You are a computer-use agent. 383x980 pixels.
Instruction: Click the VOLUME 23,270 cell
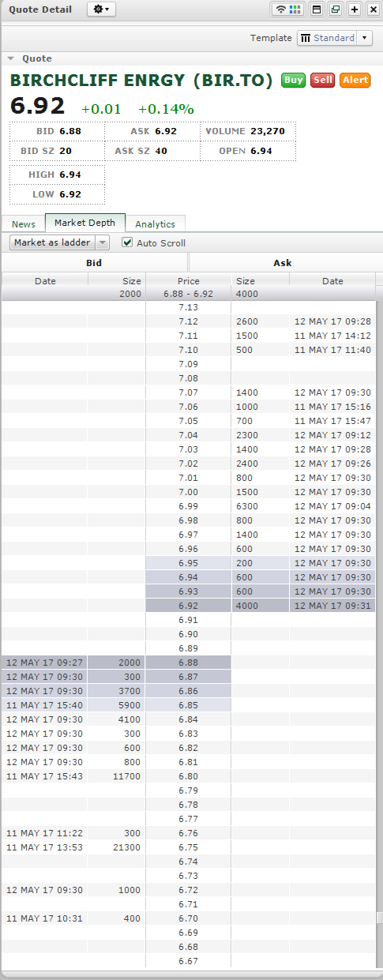248,131
